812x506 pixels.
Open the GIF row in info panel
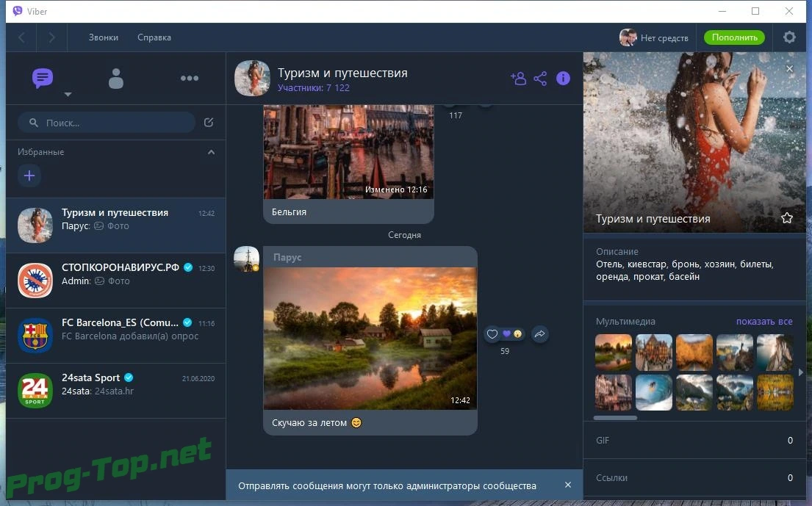tap(694, 441)
